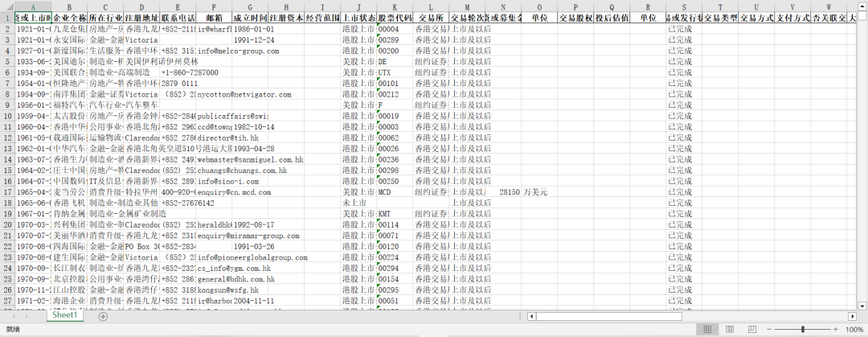Select cell chuangs@chuangs.com.hk

(x=214, y=171)
